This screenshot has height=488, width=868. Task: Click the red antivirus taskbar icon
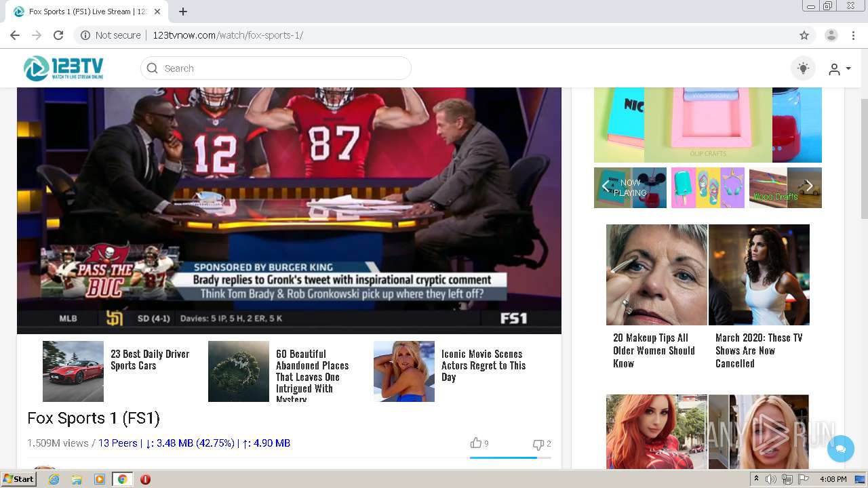[145, 479]
